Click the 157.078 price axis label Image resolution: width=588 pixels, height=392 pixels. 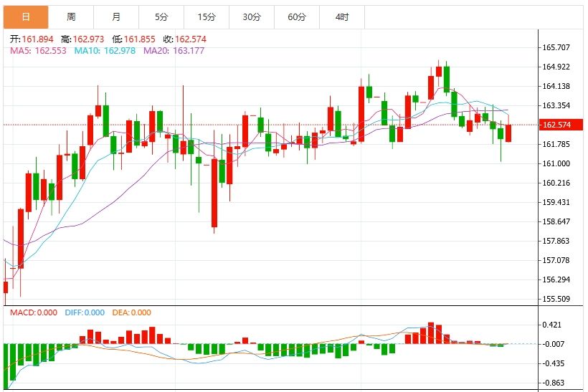pyautogui.click(x=556, y=260)
